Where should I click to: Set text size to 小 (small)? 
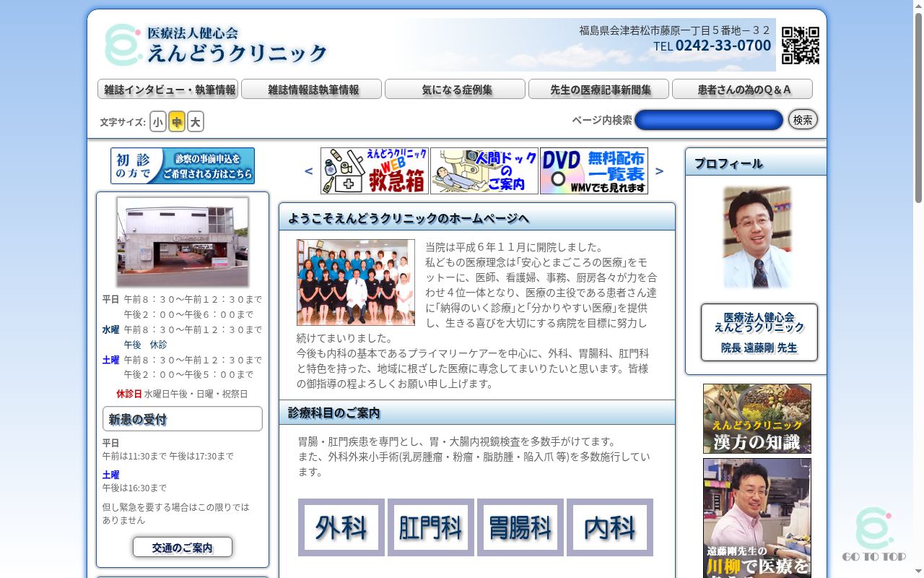(158, 121)
